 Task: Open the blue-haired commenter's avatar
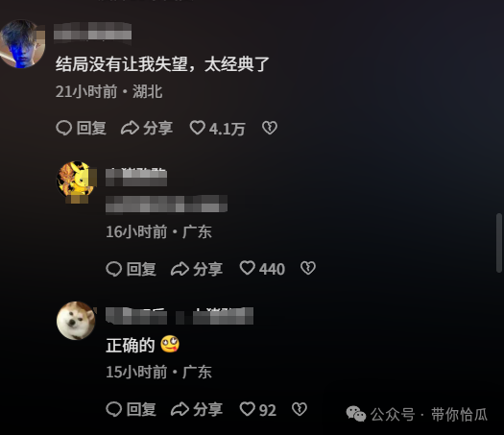(22, 44)
